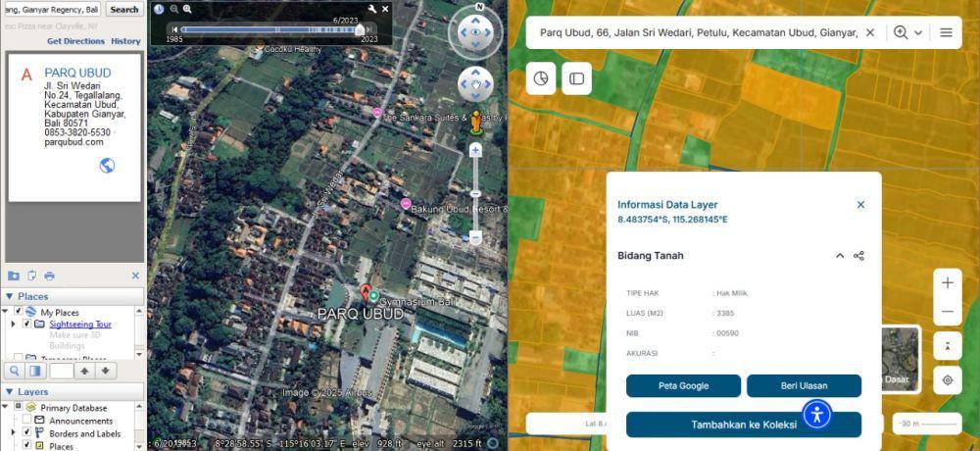
Task: Zoom out the historical timeline range
Action: [x=174, y=10]
